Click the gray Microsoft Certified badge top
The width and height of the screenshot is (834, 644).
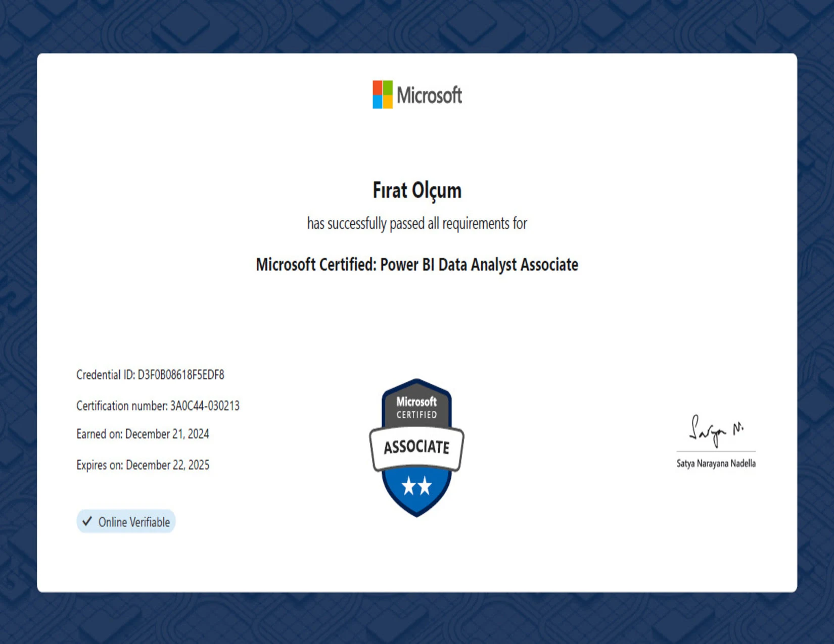(x=416, y=405)
